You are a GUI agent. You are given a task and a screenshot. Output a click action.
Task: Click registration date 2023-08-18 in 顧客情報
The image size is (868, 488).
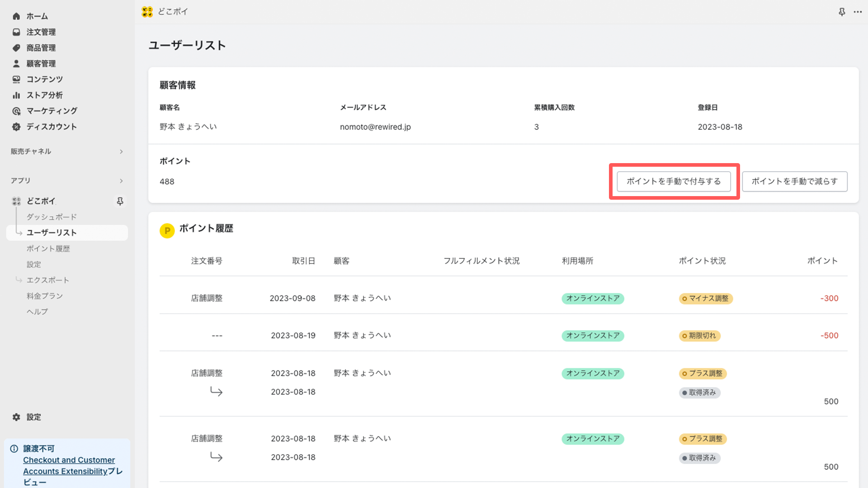[720, 127]
